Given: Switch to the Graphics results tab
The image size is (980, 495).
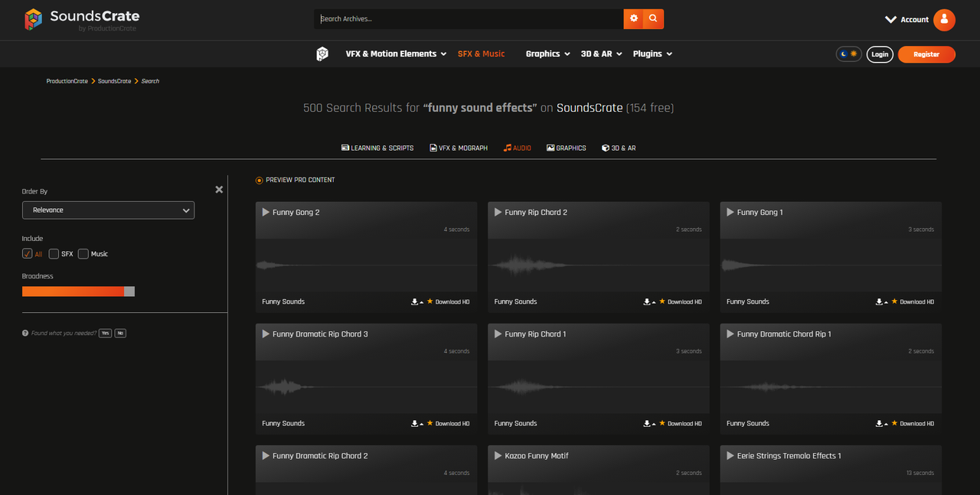Looking at the screenshot, I should [567, 148].
